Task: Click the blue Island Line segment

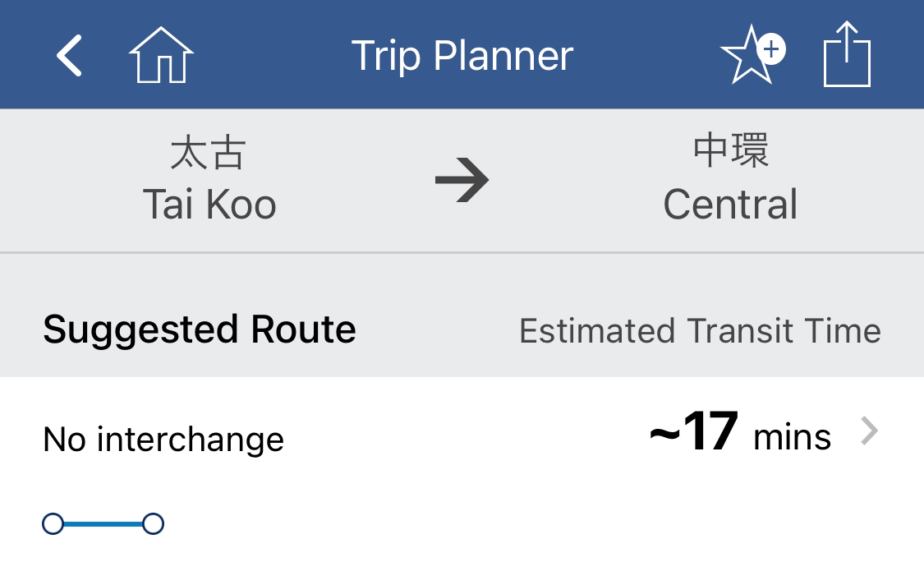Action: (x=103, y=523)
